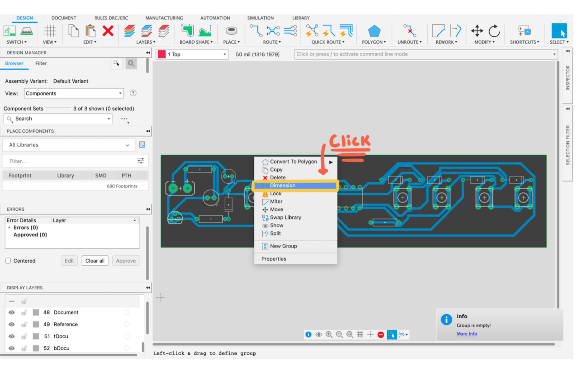Select Dimension from the context menu

point(283,185)
